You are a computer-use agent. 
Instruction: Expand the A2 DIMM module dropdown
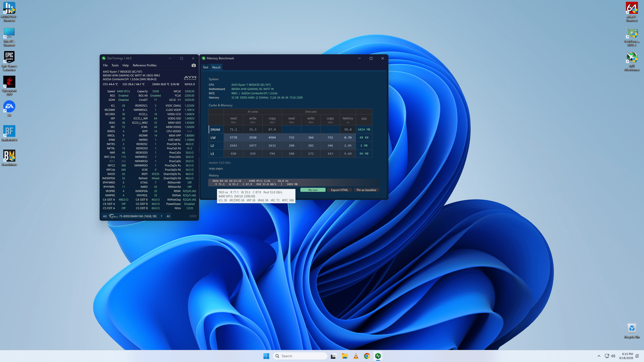(x=162, y=216)
